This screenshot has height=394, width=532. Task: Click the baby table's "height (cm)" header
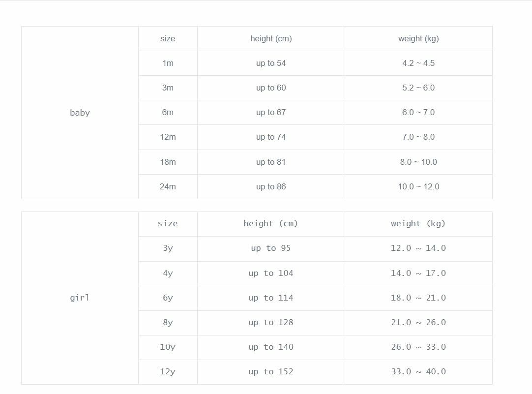pyautogui.click(x=271, y=38)
